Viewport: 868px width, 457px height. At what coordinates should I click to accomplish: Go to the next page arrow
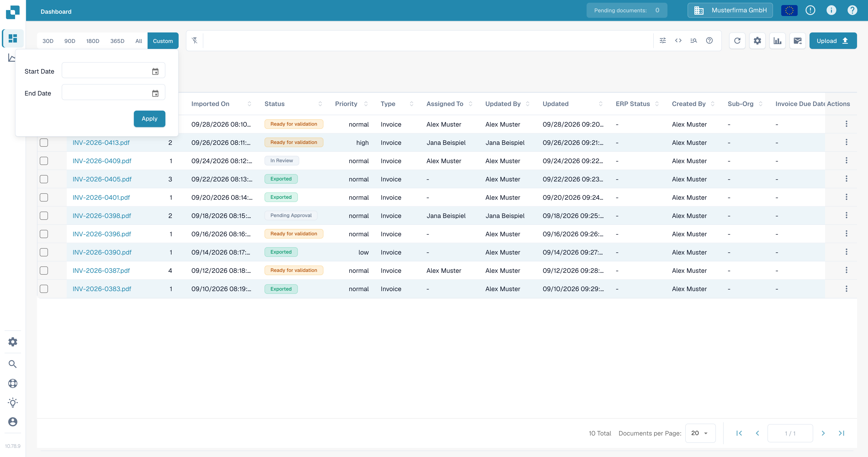pyautogui.click(x=823, y=433)
